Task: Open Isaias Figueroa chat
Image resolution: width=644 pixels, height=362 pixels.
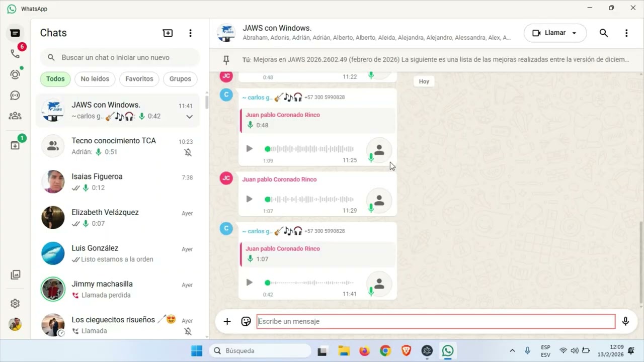Action: click(118, 182)
